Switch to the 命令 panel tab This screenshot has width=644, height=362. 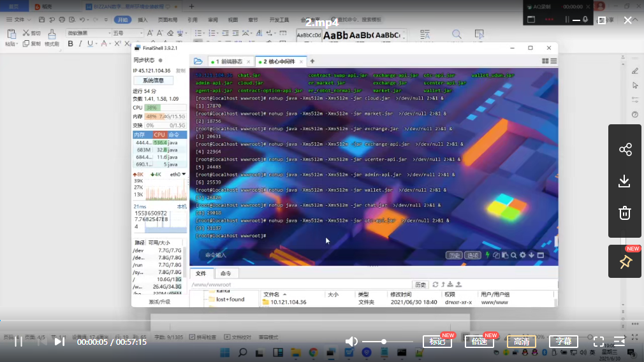click(x=226, y=273)
